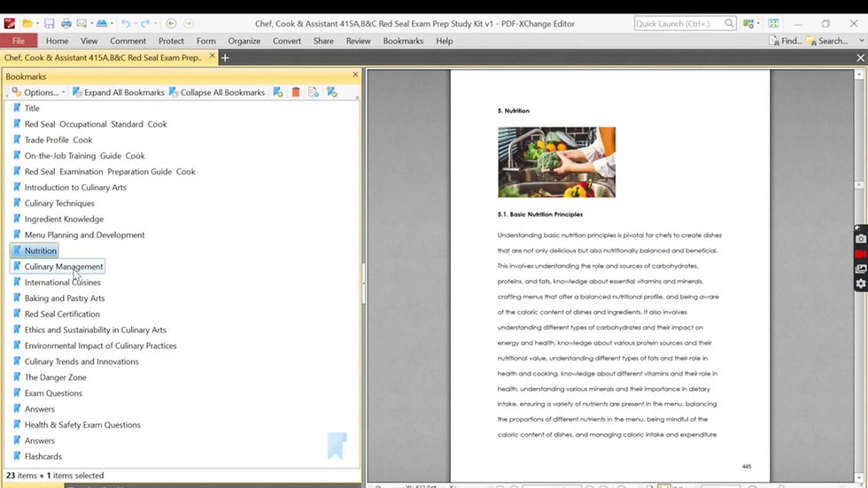Open the Comment ribbon tab

point(128,41)
